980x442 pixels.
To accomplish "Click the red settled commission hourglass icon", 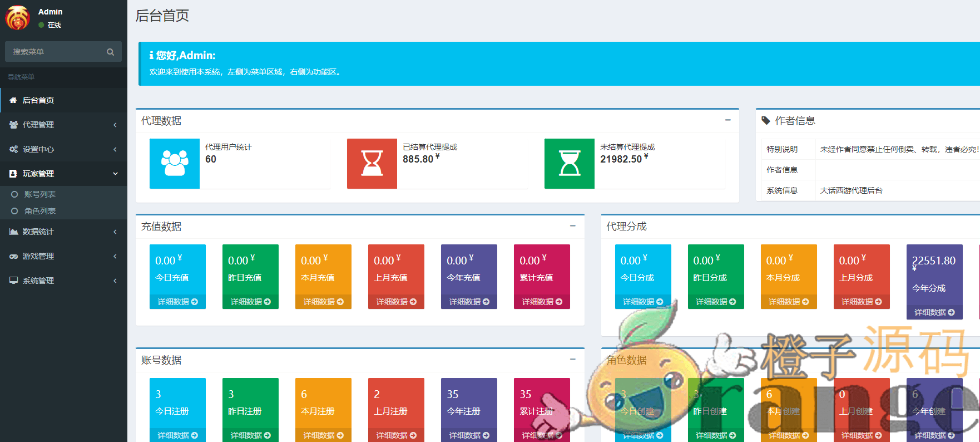I will [x=372, y=164].
